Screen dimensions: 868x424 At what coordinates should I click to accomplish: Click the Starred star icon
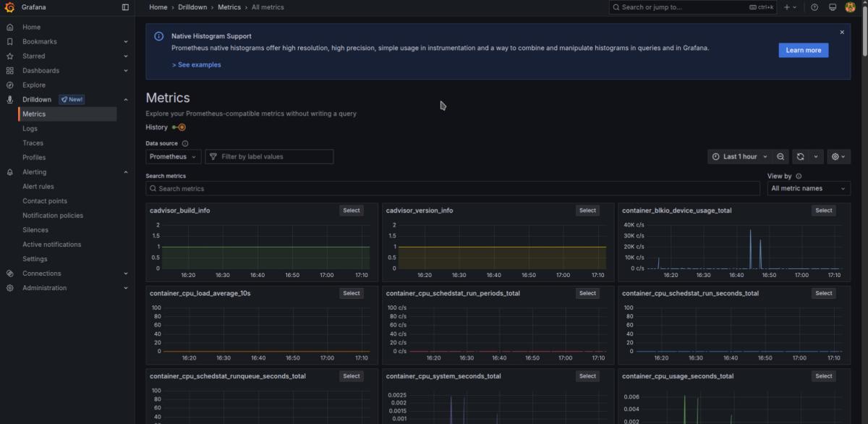(x=9, y=56)
